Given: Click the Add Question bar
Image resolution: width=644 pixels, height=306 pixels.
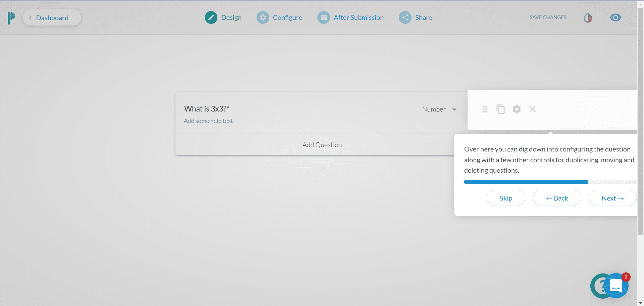Looking at the screenshot, I should (x=322, y=145).
